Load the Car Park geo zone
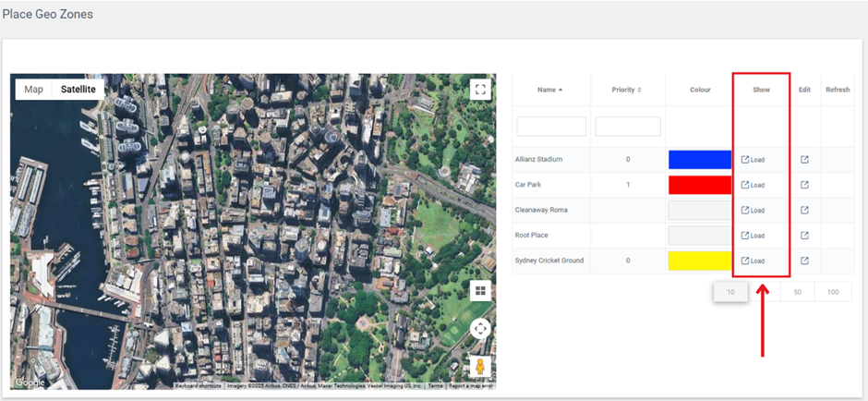The image size is (868, 401). pos(753,185)
